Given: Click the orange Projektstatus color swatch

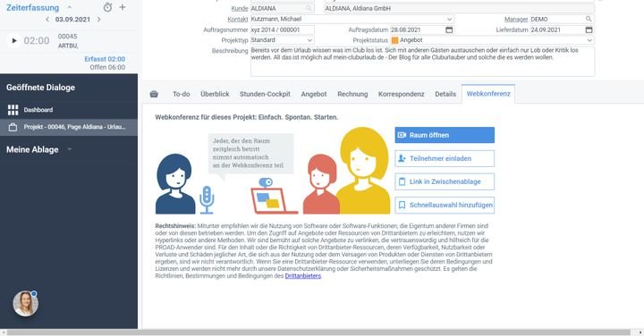Looking at the screenshot, I should click(394, 40).
